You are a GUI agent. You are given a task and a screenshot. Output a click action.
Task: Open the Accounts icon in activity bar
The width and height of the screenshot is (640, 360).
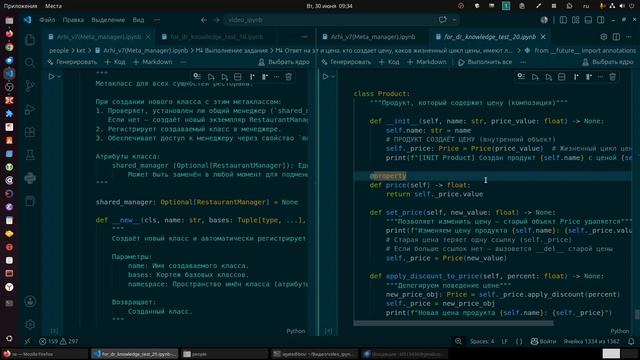[x=30, y=301]
